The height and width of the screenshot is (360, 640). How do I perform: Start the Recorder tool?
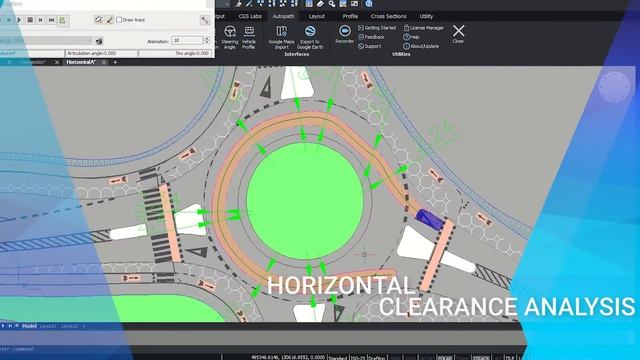coord(344,34)
